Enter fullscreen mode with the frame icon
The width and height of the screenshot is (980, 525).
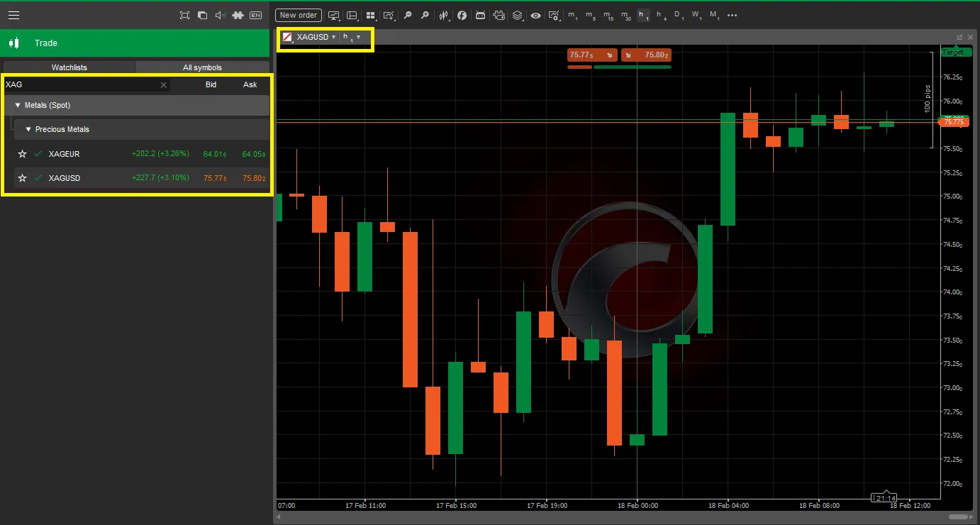coord(184,14)
